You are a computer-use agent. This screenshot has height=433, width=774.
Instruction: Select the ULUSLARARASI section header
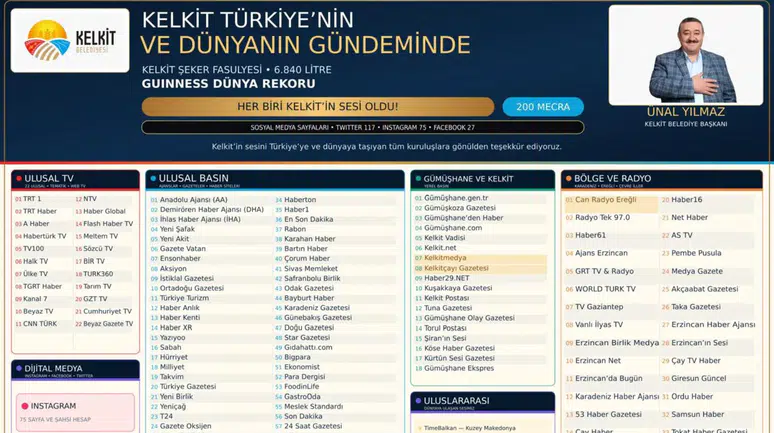[x=482, y=402]
